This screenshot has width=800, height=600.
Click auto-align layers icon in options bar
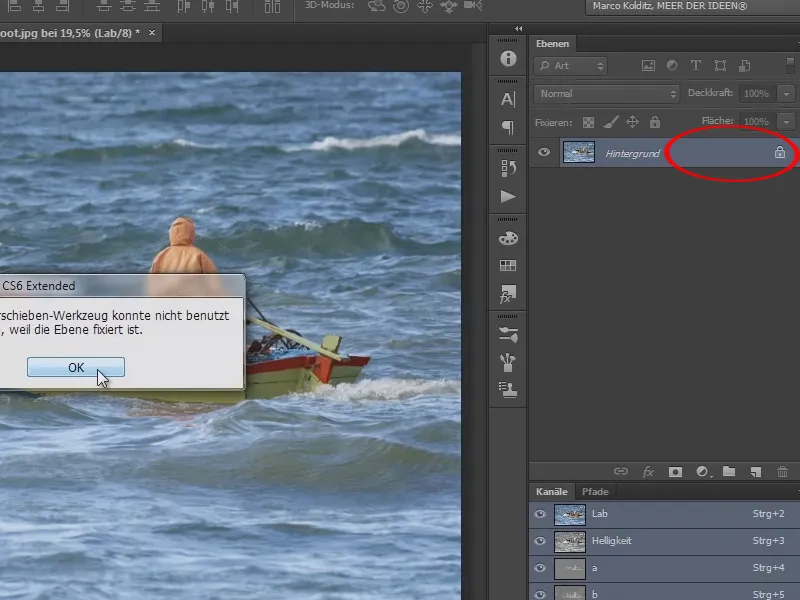[272, 6]
